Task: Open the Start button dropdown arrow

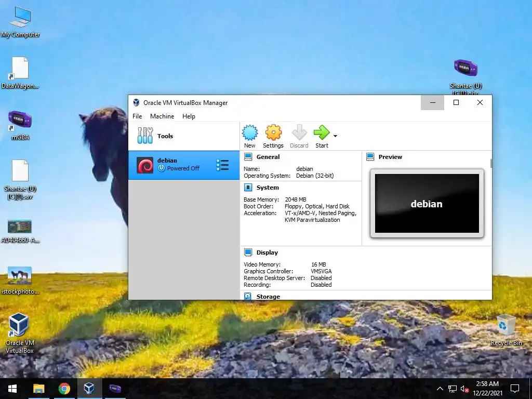Action: (x=335, y=136)
